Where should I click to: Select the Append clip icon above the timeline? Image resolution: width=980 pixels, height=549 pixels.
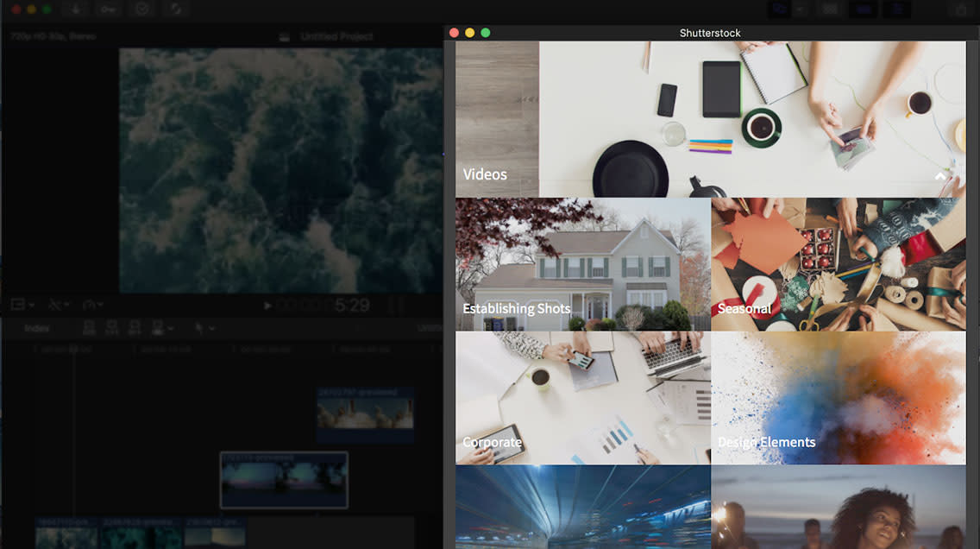[x=134, y=327]
